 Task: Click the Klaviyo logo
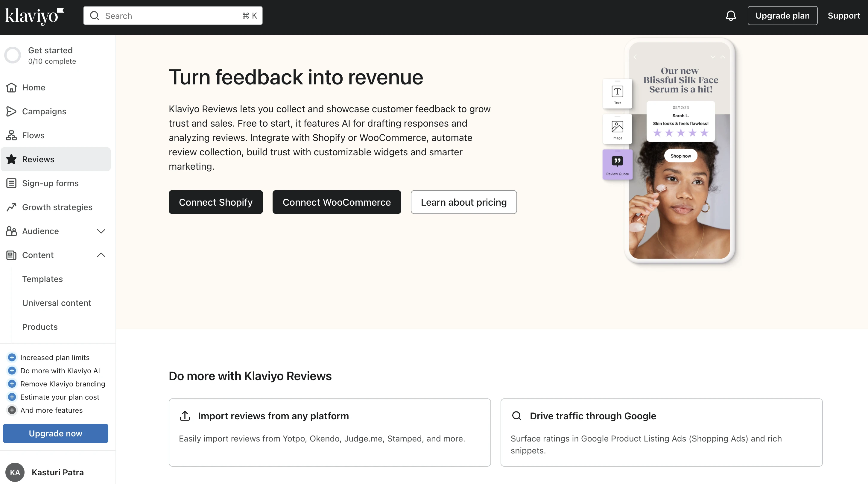[x=34, y=16]
